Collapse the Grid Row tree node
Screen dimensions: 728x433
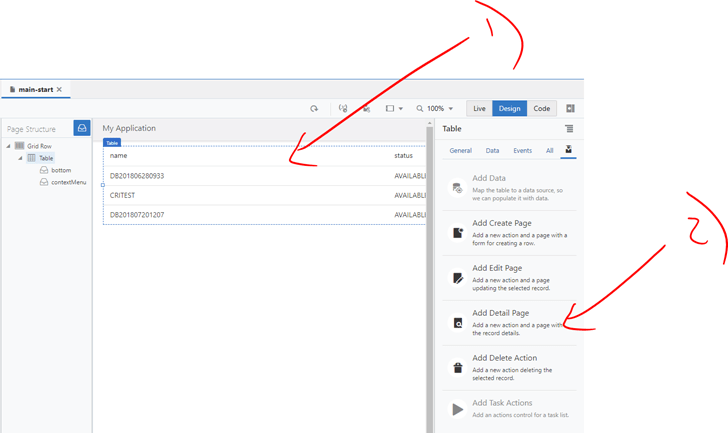pyautogui.click(x=9, y=146)
